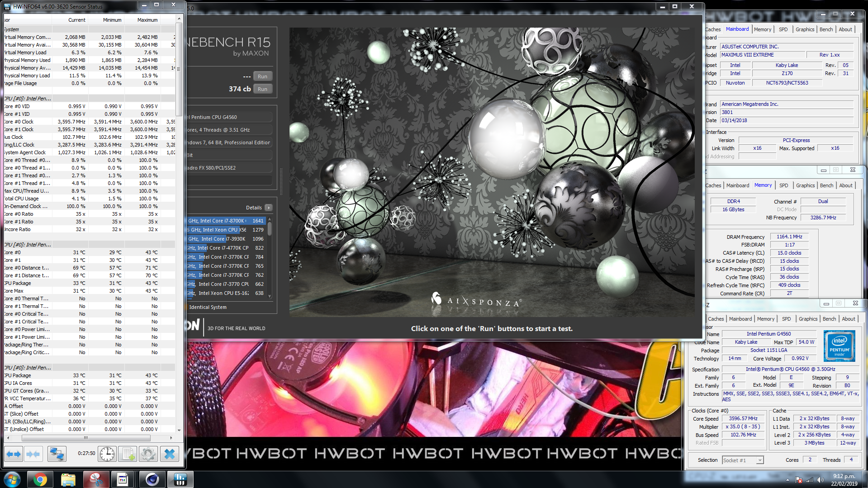868x488 pixels.
Task: Open the CPU-Z Socket #1 selection dropdown
Action: coord(743,460)
